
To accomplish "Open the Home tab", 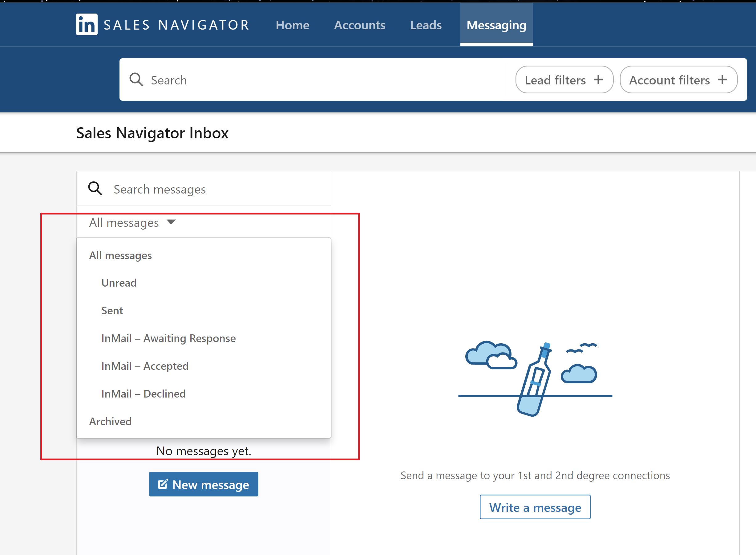I will [x=293, y=25].
